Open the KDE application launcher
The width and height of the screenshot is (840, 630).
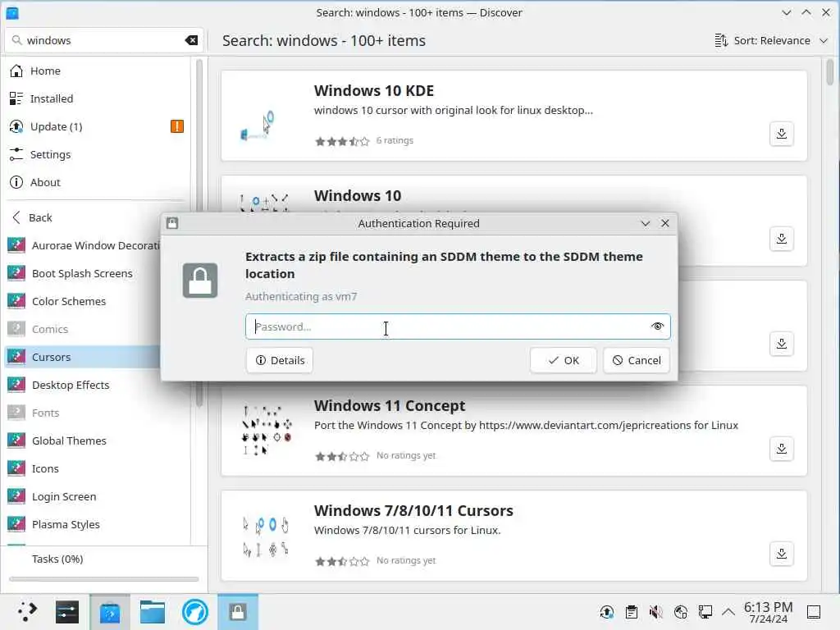[x=26, y=612]
